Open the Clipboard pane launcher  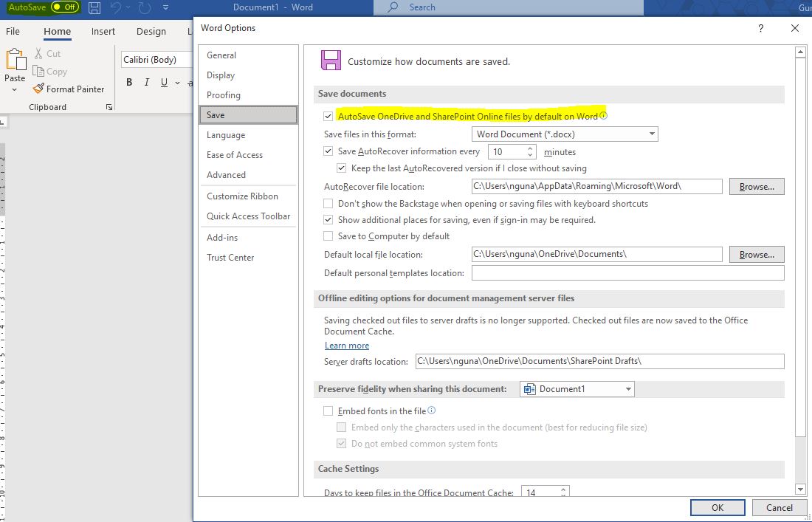coord(109,107)
